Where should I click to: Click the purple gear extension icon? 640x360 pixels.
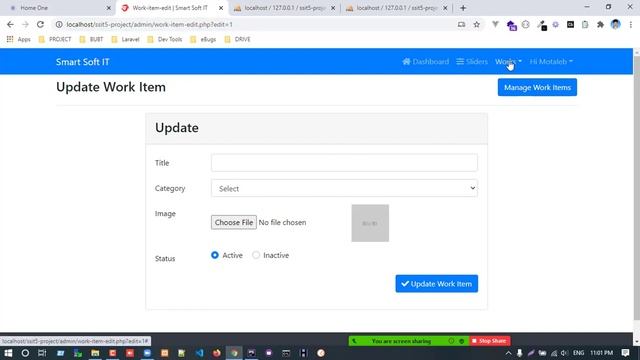[556, 24]
